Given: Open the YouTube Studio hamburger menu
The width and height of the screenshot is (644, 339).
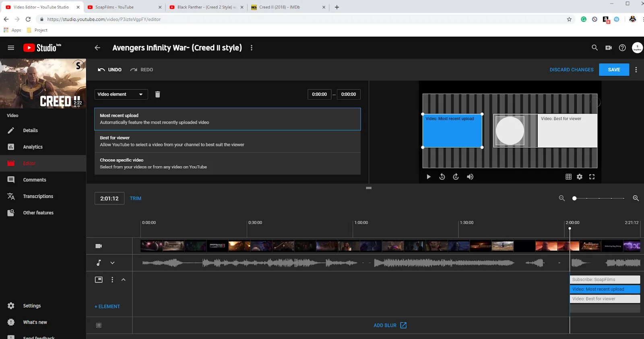Looking at the screenshot, I should pos(11,48).
